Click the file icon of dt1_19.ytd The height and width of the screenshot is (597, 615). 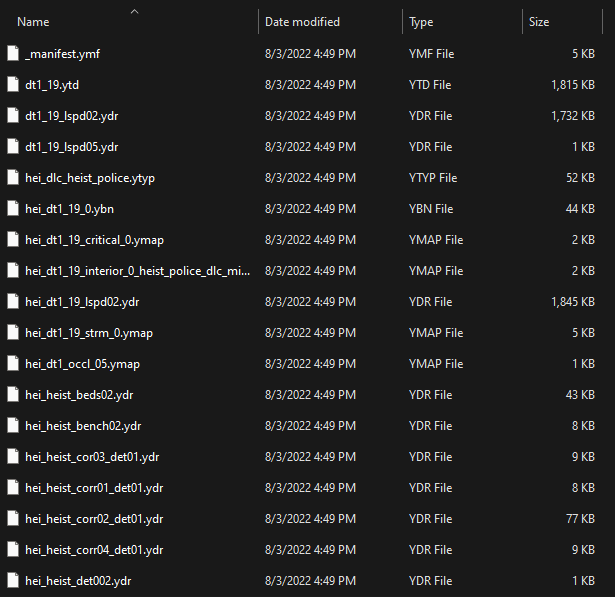(13, 85)
